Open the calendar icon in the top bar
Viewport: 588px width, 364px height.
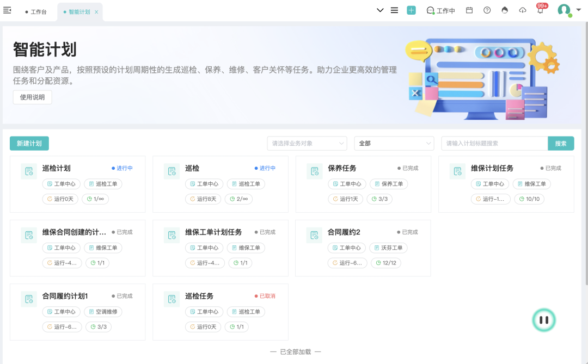[469, 10]
